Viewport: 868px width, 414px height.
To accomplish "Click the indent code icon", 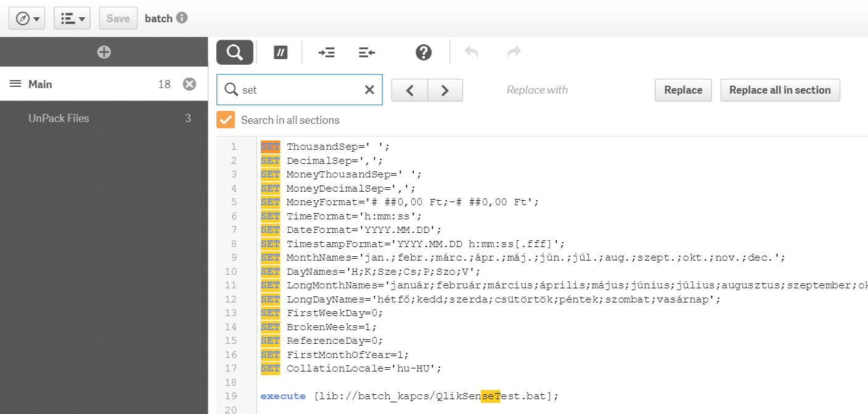I will (327, 52).
